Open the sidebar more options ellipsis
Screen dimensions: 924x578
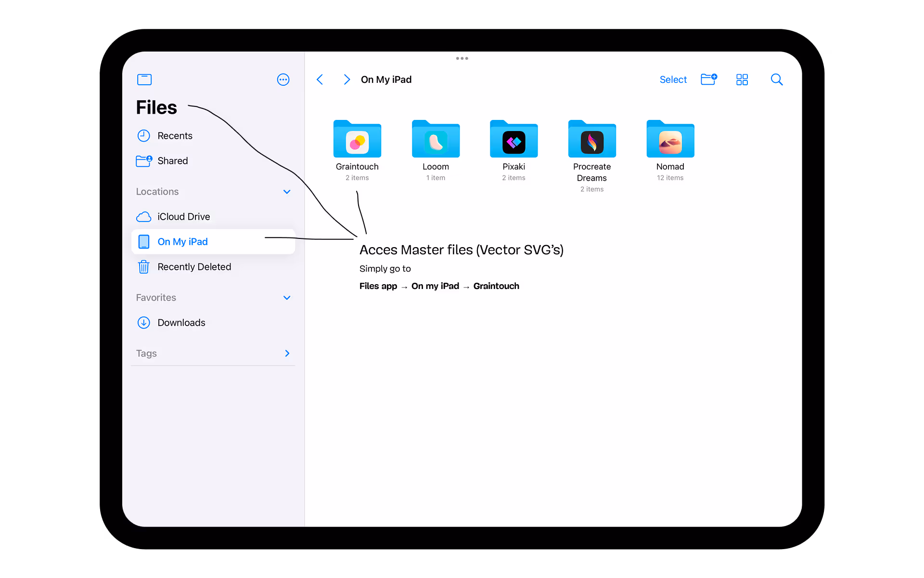283,79
